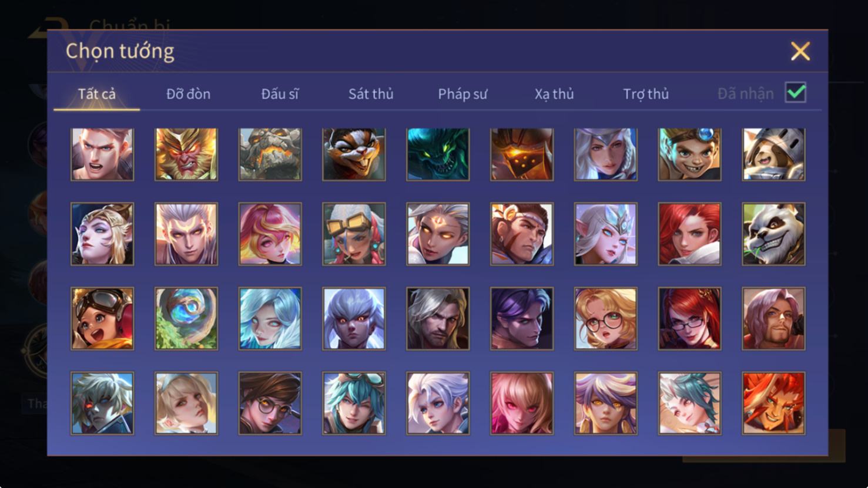Image resolution: width=868 pixels, height=488 pixels.
Task: Switch to the Đỡ đòn tab
Action: pyautogui.click(x=188, y=94)
